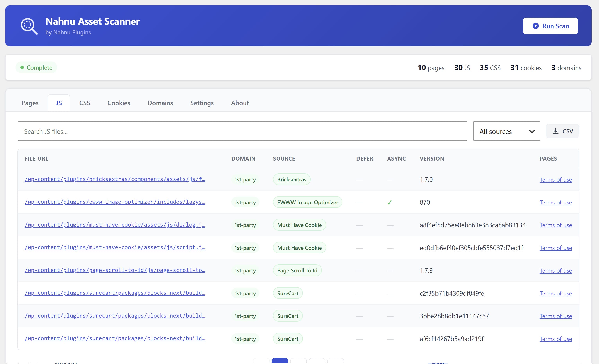Screen dimensions: 599x364
Task: Click the Run Scan button
Action: point(550,26)
